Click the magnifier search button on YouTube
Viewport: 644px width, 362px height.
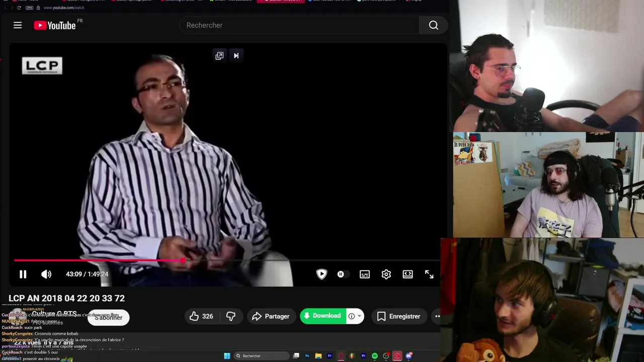pyautogui.click(x=434, y=25)
